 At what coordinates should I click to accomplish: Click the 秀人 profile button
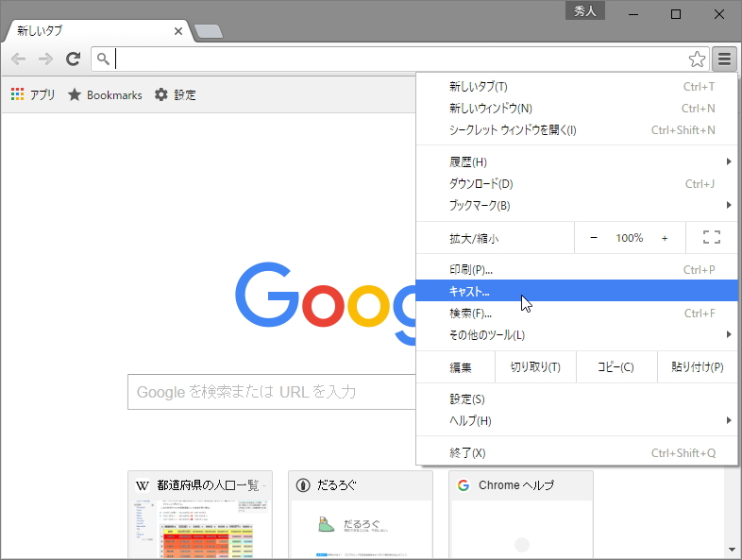coord(585,11)
